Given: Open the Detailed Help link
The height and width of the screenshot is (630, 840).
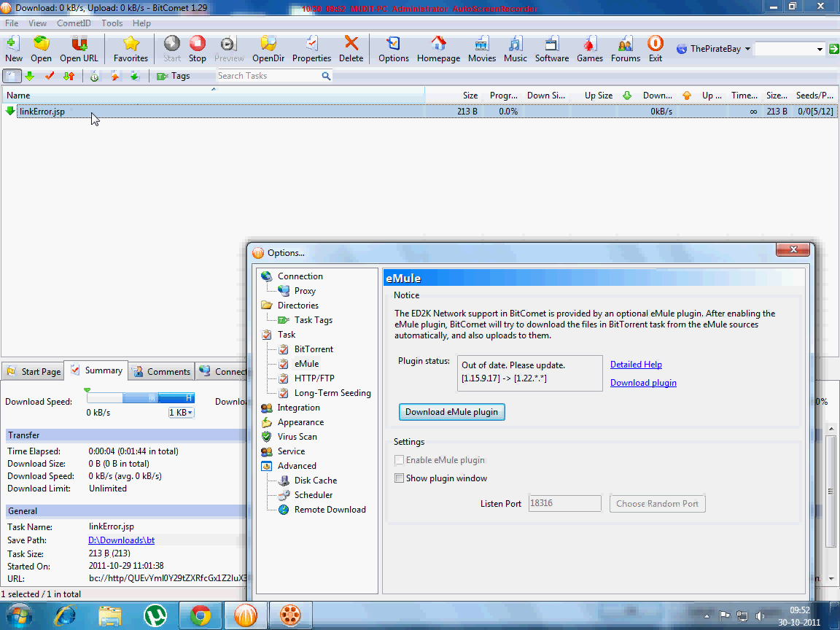Looking at the screenshot, I should click(x=636, y=365).
